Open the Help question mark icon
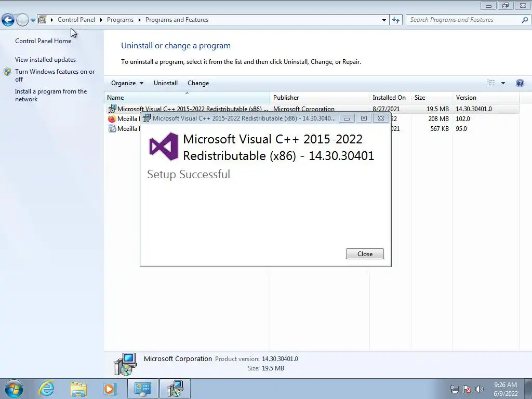The height and width of the screenshot is (399, 532). coord(520,83)
